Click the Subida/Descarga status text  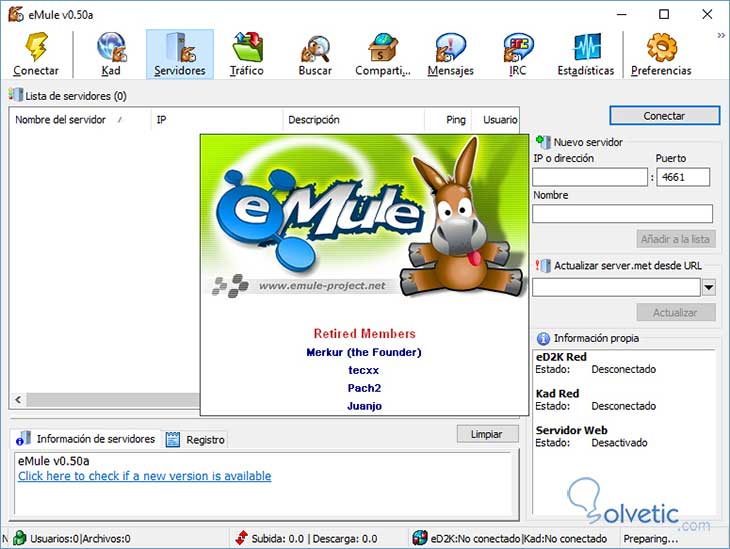tap(314, 538)
